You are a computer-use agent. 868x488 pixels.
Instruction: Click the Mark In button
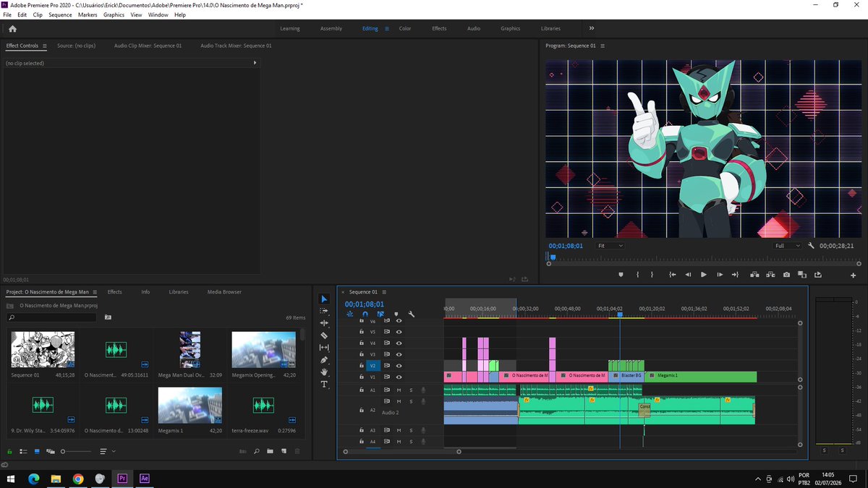[637, 275]
